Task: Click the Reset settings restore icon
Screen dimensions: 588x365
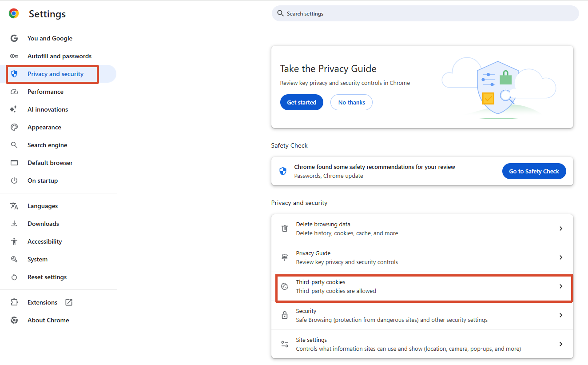Action: coord(14,277)
